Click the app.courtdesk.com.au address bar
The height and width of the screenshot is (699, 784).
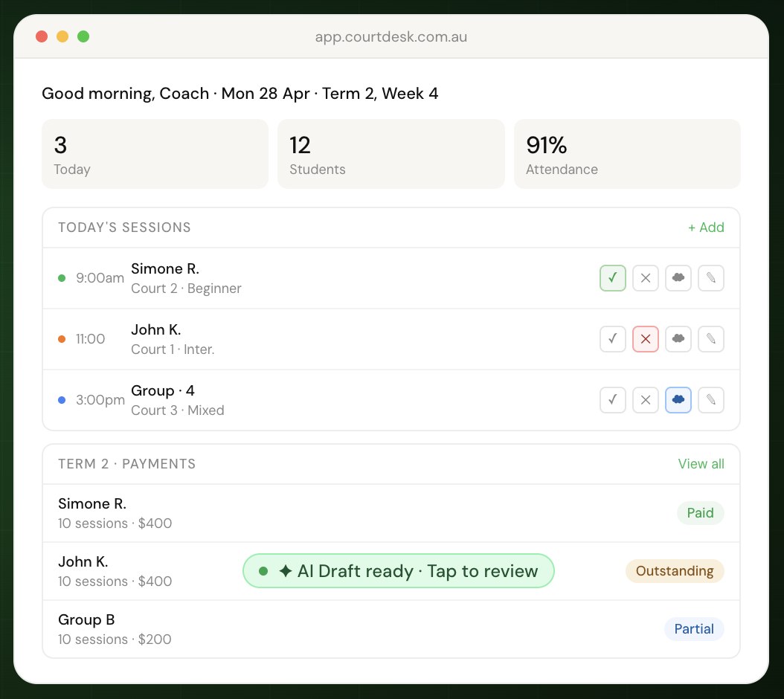[391, 37]
